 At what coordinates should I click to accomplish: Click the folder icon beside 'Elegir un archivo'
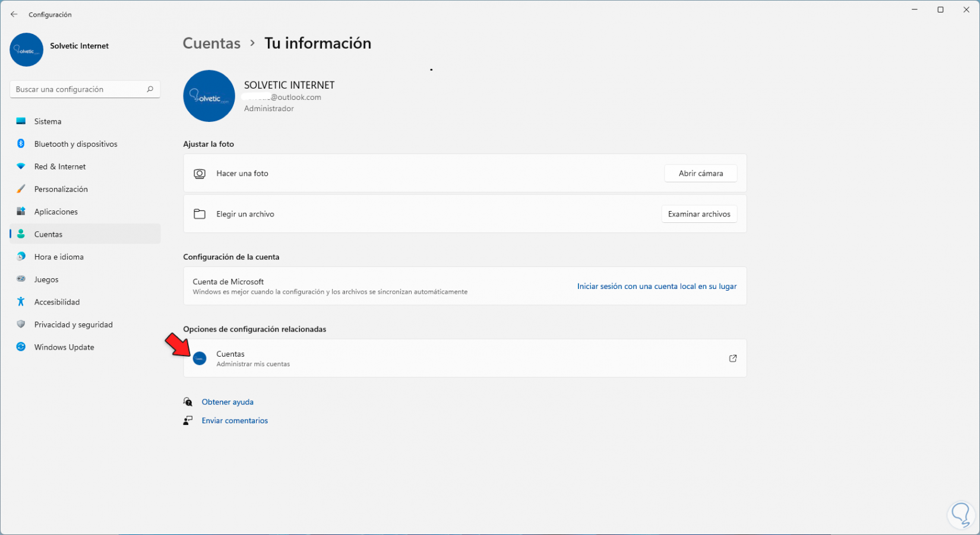click(200, 214)
